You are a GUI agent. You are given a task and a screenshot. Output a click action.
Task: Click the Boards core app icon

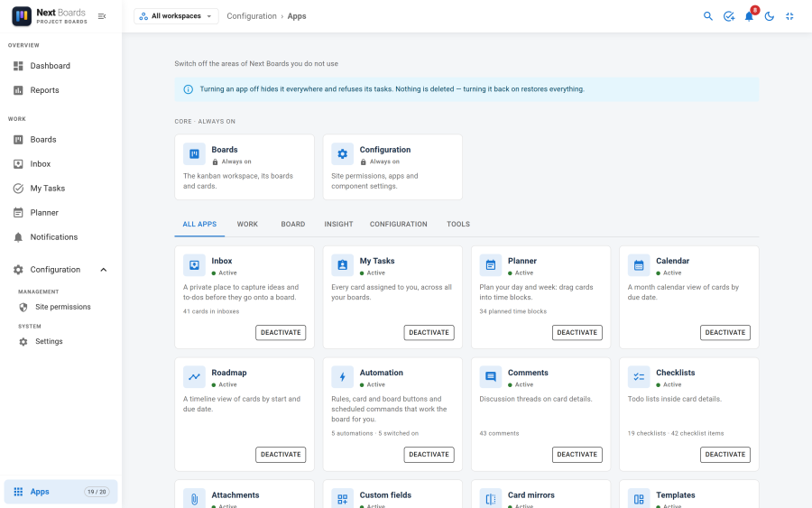(194, 153)
